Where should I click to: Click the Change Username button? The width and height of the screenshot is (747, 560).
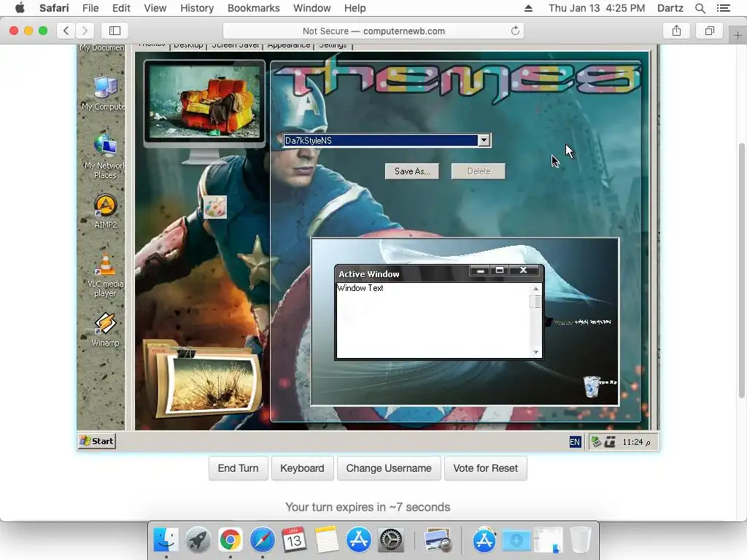(x=389, y=468)
